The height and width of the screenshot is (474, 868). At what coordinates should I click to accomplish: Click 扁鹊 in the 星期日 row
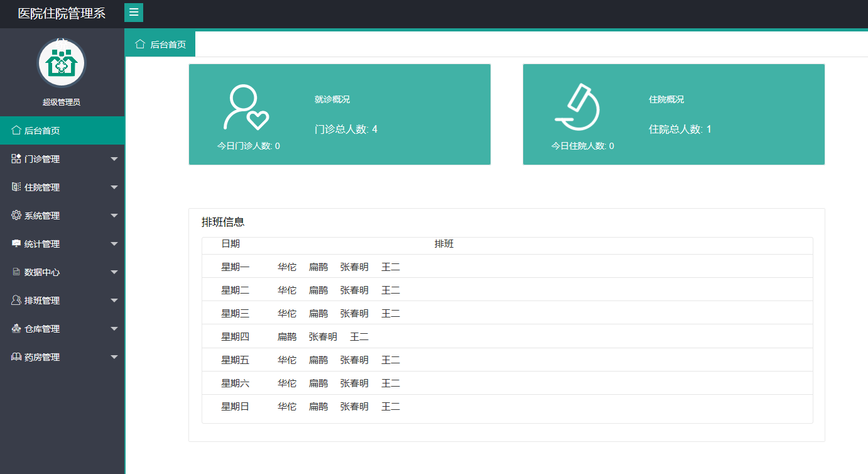point(318,407)
